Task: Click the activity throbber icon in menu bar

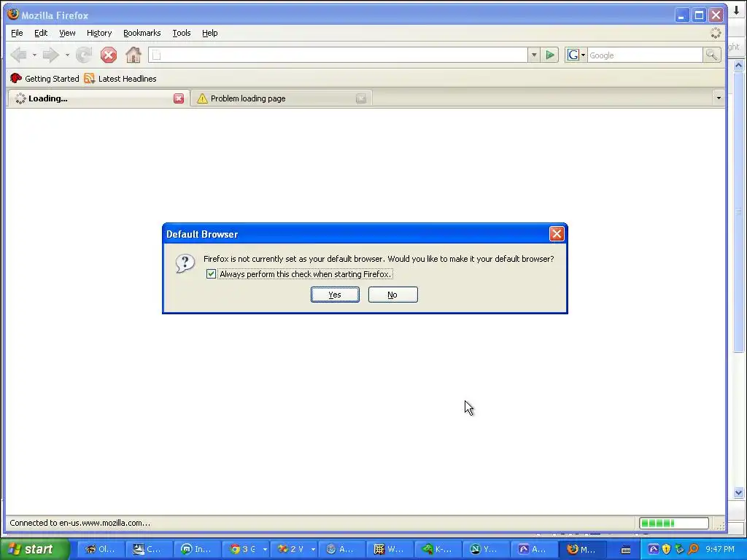Action: (716, 33)
